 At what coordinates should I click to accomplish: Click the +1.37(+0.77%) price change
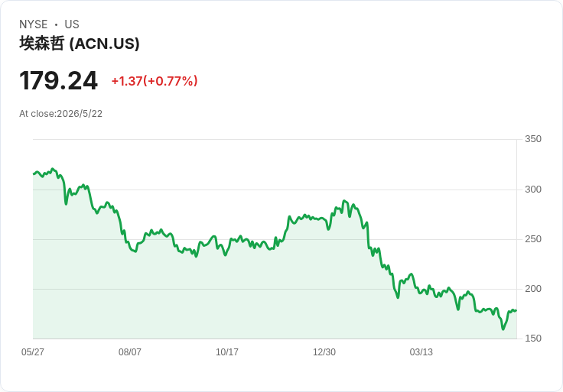coord(155,81)
